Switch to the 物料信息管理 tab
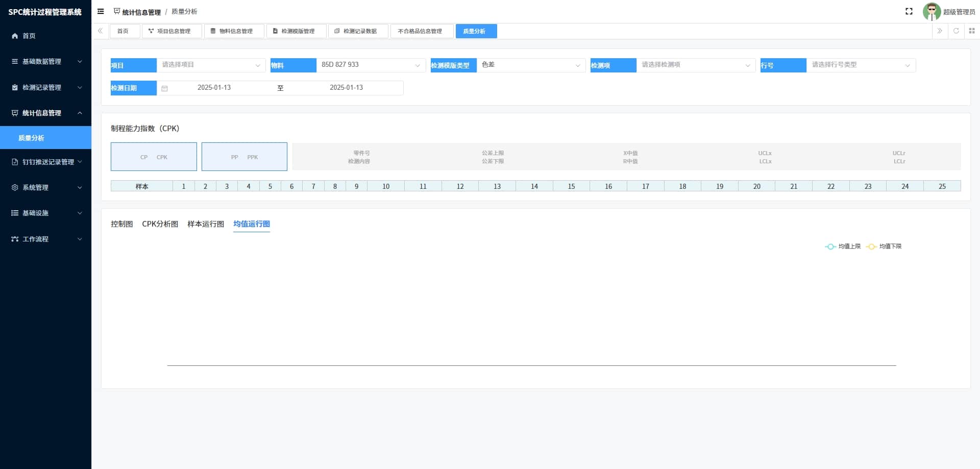 [234, 31]
